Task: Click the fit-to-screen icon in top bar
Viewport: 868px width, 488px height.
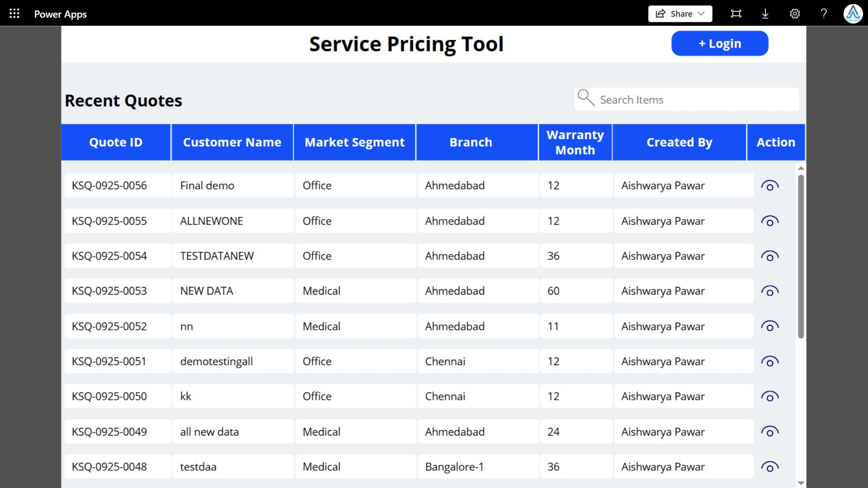Action: tap(736, 14)
